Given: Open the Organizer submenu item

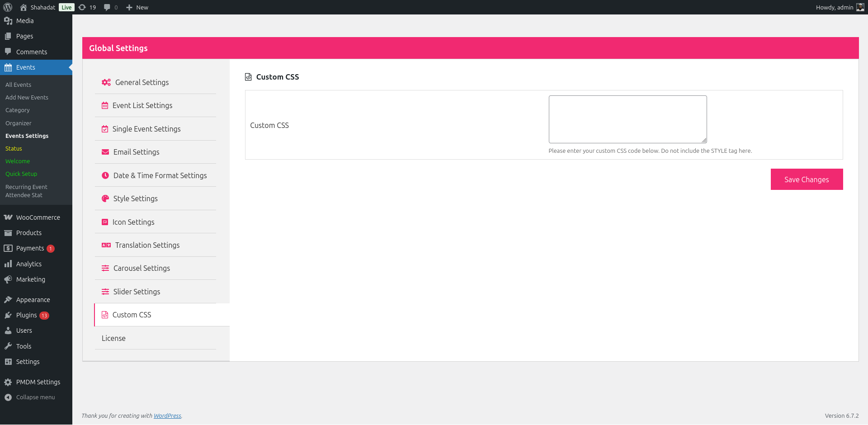Looking at the screenshot, I should coord(19,123).
